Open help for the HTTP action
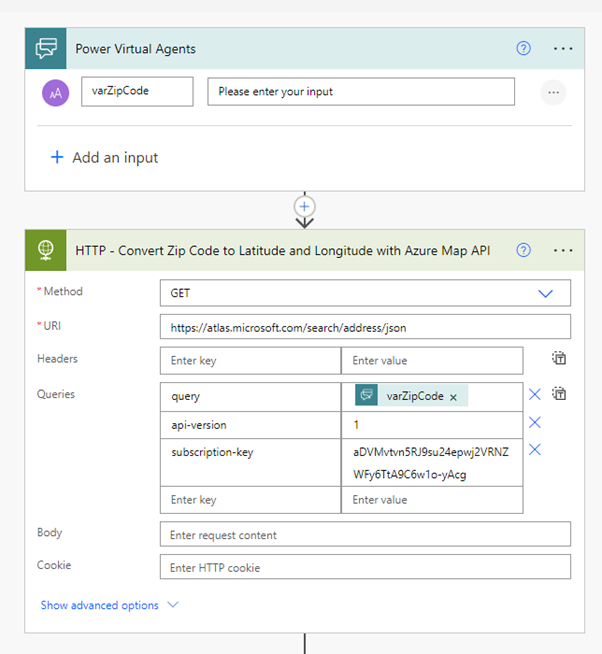This screenshot has height=654, width=602. [x=523, y=250]
